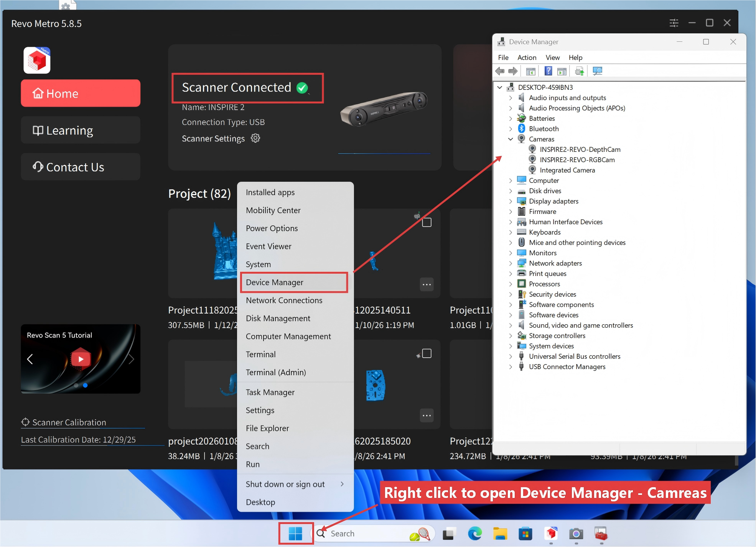The image size is (756, 547).
Task: Click Device Manager back arrow icon
Action: 500,71
